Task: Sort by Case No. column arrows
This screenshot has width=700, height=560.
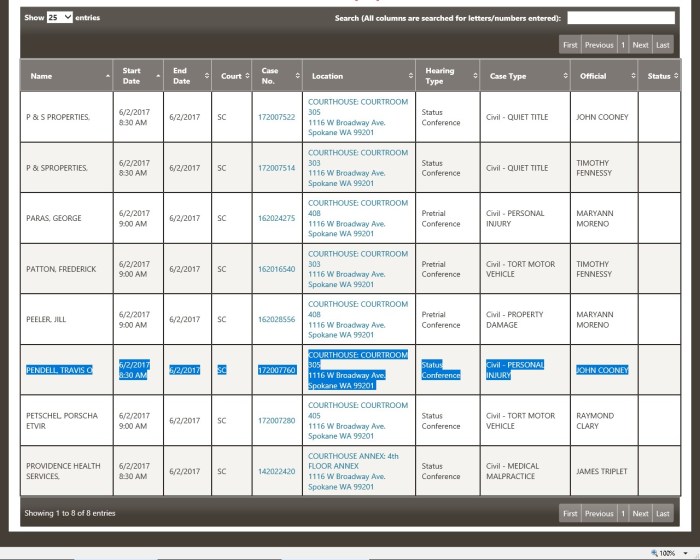Action: coord(296,76)
